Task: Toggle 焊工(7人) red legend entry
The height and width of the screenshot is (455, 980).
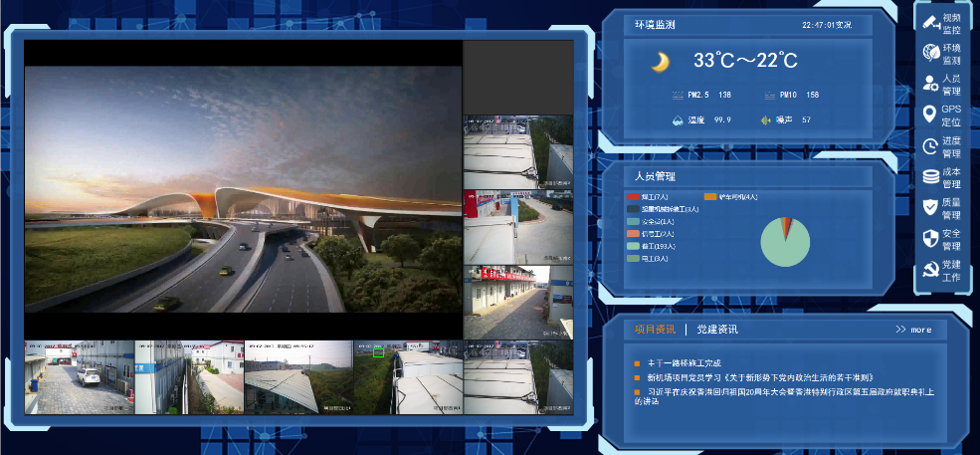Action: [x=654, y=197]
